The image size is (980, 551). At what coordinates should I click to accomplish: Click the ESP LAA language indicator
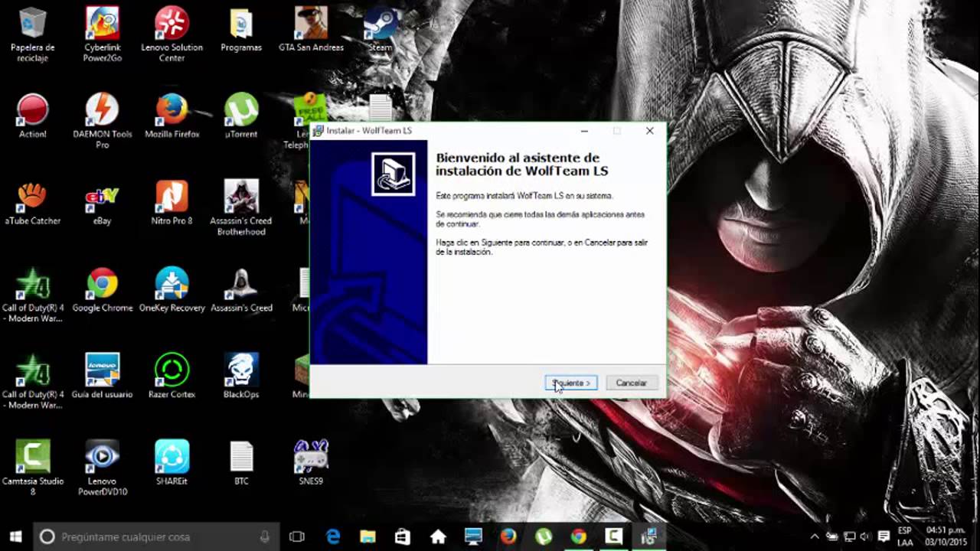[905, 536]
